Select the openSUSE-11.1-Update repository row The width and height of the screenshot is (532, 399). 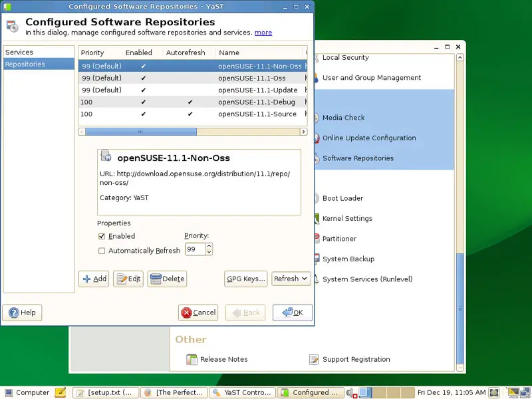(193, 90)
